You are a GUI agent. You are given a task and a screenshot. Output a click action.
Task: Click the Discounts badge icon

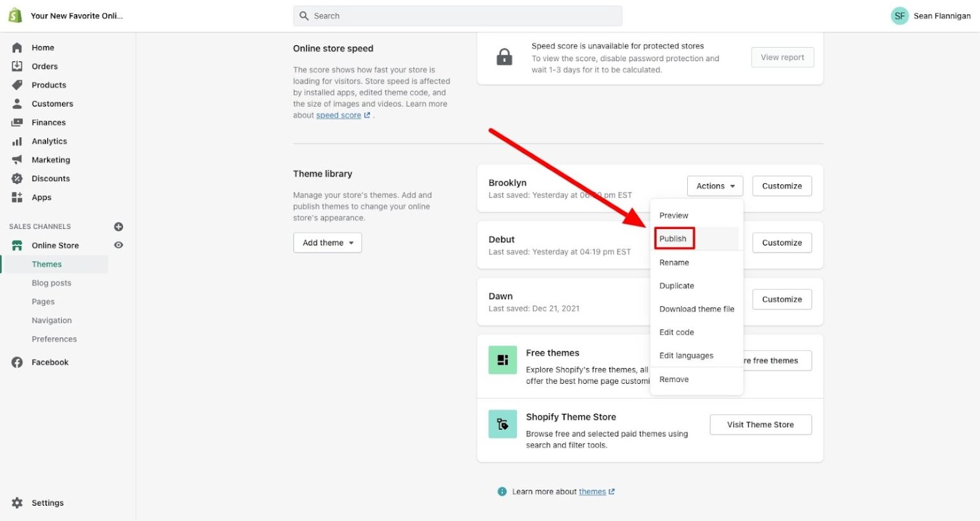[x=17, y=179]
